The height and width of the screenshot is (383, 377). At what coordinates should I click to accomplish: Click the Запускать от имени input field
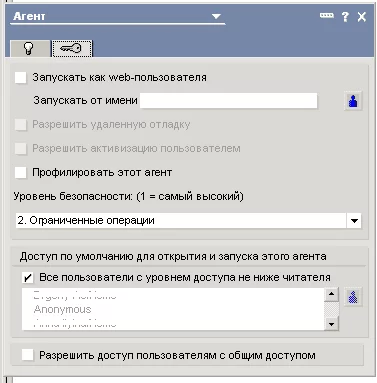tap(229, 100)
